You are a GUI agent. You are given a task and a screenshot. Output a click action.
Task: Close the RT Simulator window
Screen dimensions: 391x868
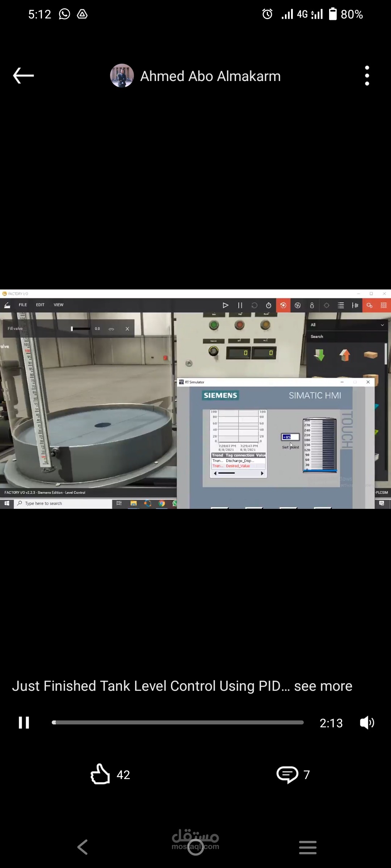(368, 382)
